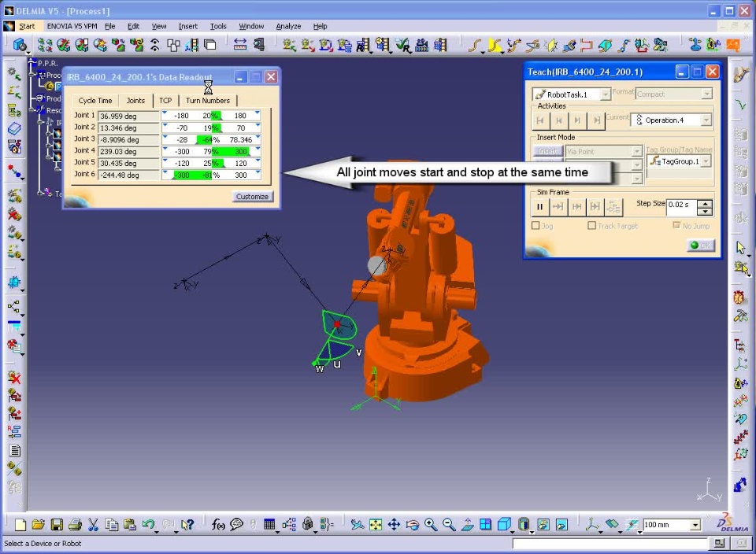
Task: Click the Step Size spinner up arrow
Action: [705, 204]
